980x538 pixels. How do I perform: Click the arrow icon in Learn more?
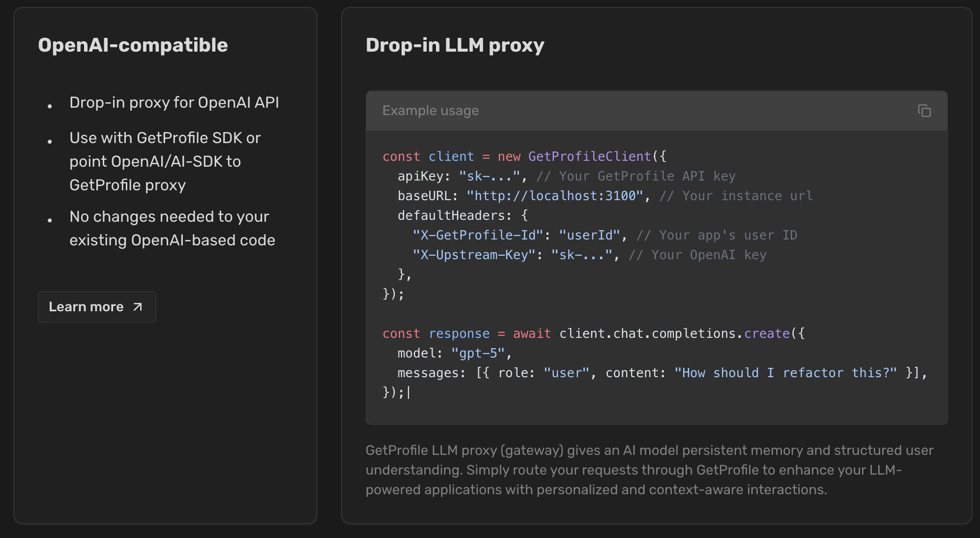coord(138,307)
